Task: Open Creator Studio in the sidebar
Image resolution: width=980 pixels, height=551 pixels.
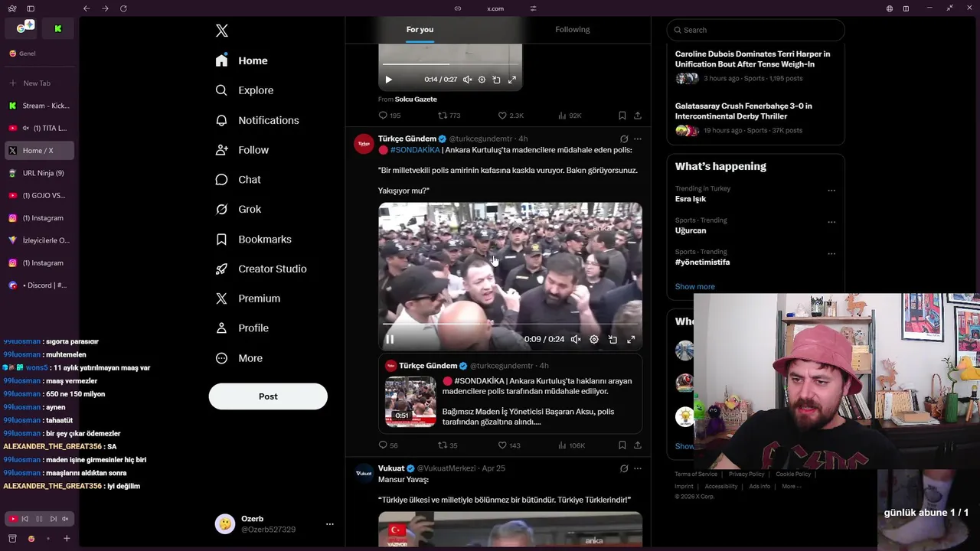Action: click(261, 269)
